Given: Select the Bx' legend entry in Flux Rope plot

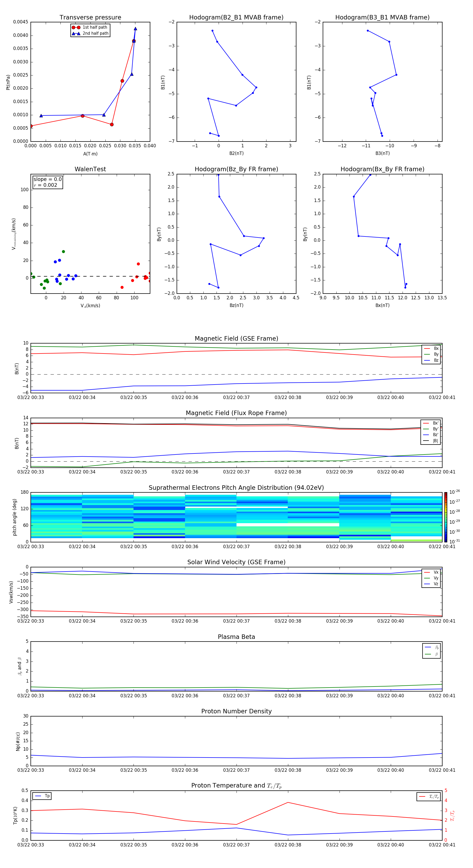Looking at the screenshot, I should coord(431,423).
